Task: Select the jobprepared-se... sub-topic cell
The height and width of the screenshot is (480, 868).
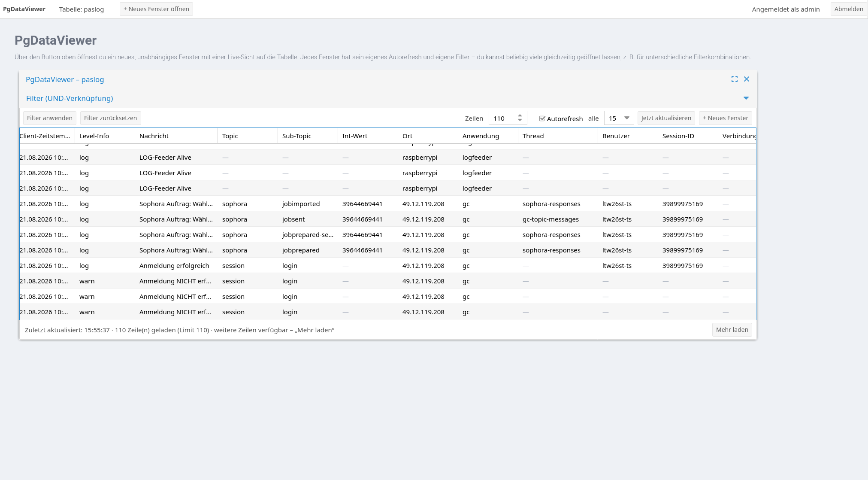Action: [x=308, y=234]
